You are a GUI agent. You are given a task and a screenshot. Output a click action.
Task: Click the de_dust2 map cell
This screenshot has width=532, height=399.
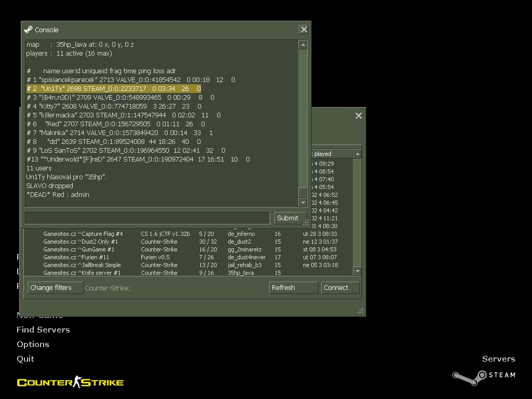pyautogui.click(x=240, y=242)
